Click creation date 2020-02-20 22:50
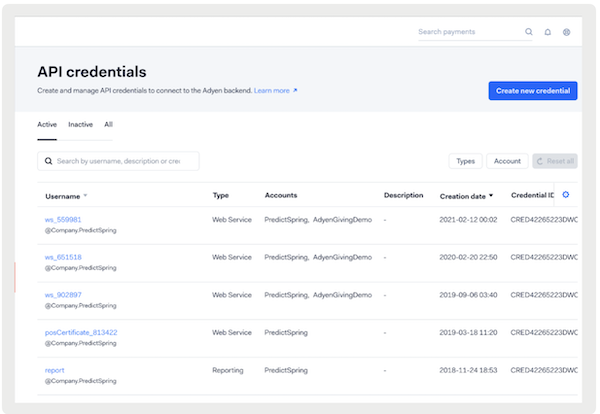Viewport: 600px width, 414px height. [468, 257]
